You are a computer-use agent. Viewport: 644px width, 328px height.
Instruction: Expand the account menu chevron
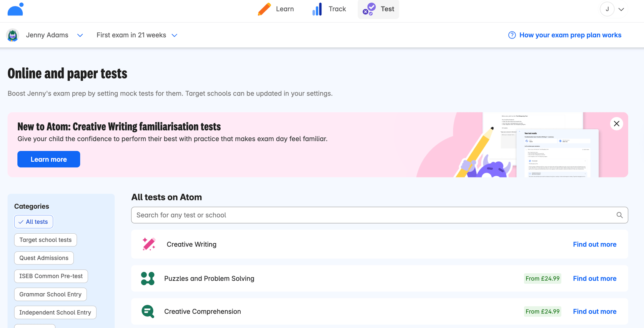coord(621,9)
